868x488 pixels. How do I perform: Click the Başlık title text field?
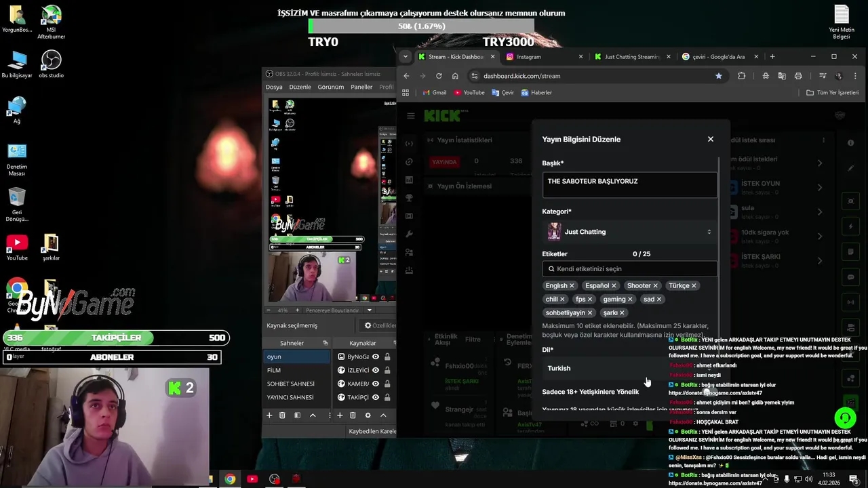(x=629, y=184)
